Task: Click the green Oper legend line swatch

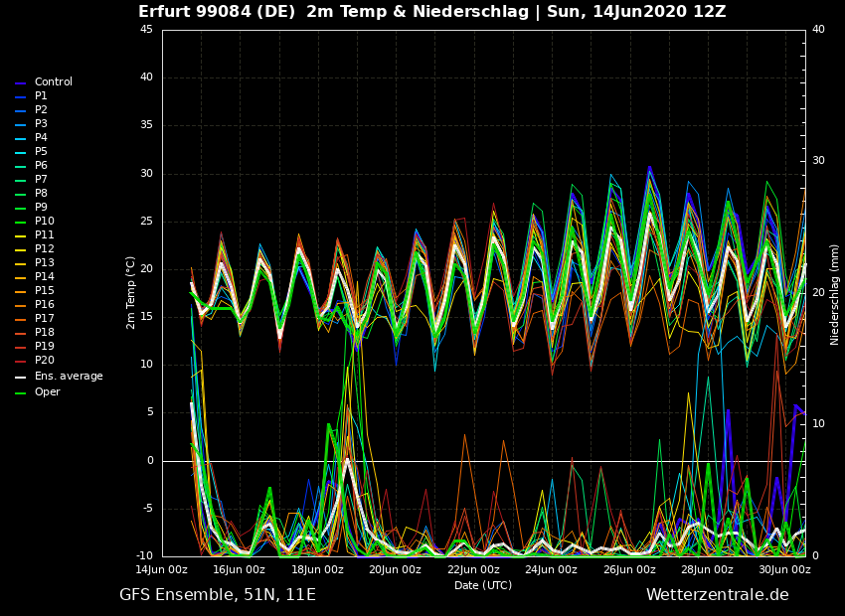Action: 20,393
